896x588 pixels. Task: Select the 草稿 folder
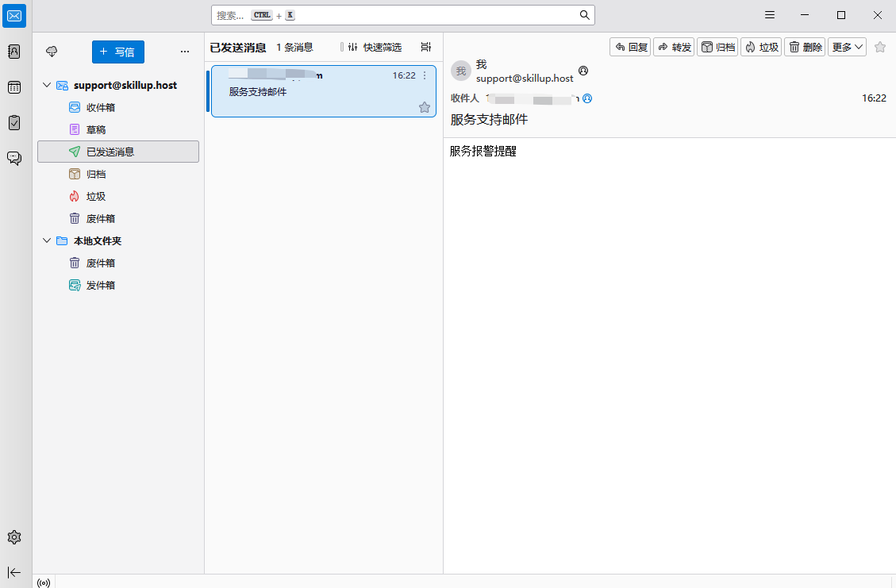click(118, 129)
